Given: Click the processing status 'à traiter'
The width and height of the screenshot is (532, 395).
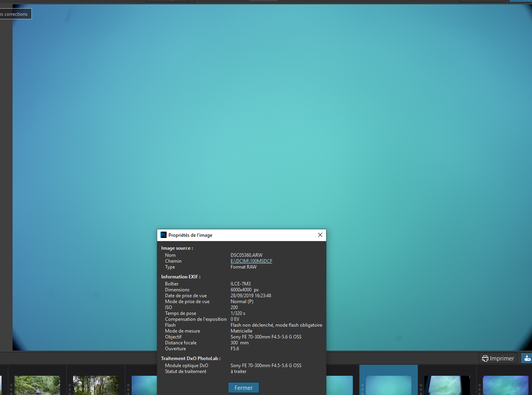Looking at the screenshot, I should 238,371.
